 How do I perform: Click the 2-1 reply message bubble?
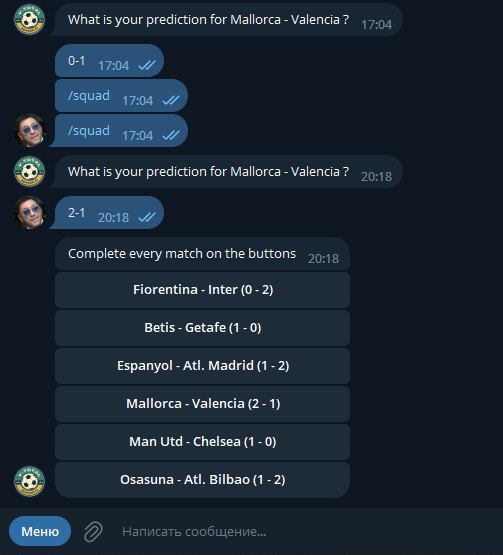pos(108,212)
